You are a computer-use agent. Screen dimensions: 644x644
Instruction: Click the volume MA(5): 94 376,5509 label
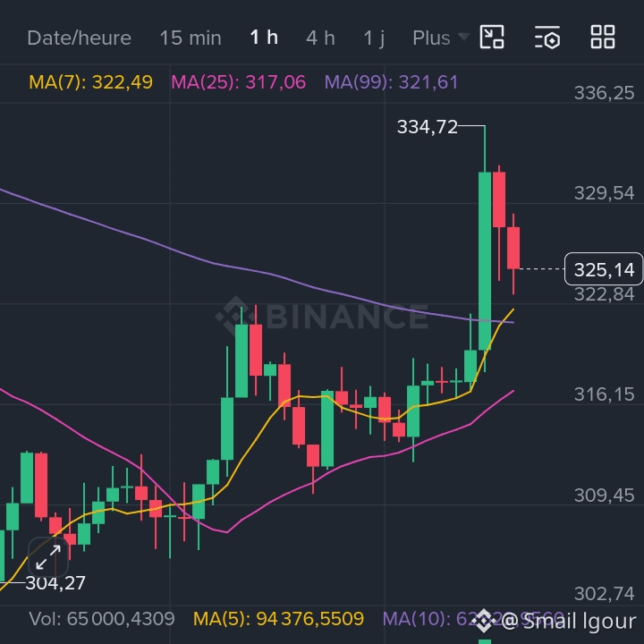(x=278, y=619)
